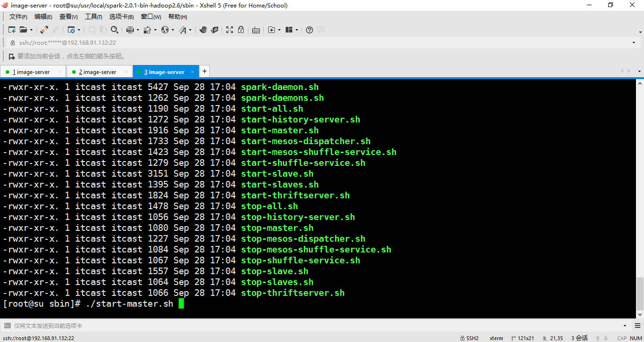Open the 选项卡(B) menu
644x342 pixels.
[x=122, y=17]
